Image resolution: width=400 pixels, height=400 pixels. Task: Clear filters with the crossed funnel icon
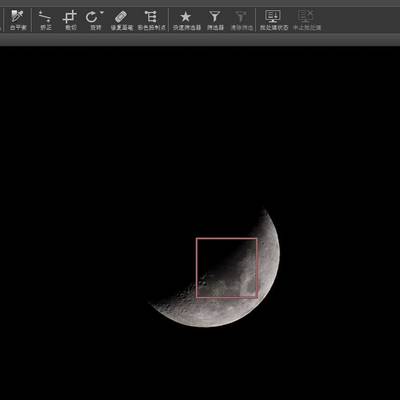(x=239, y=17)
